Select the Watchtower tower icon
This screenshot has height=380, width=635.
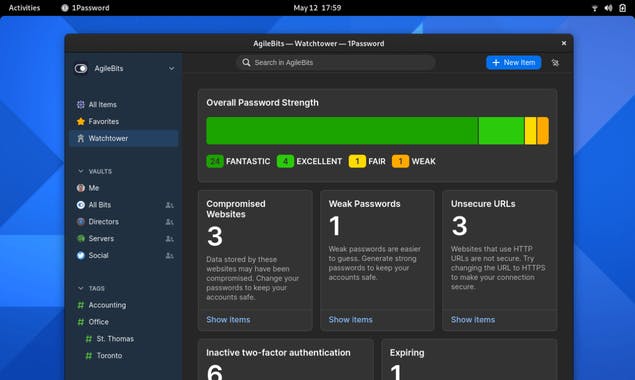(x=81, y=139)
